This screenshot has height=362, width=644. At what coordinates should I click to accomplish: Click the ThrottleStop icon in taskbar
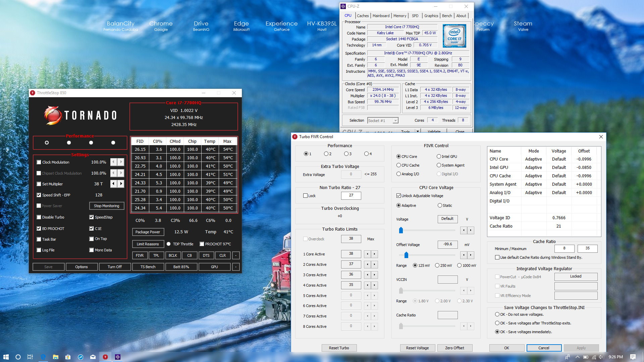click(105, 357)
